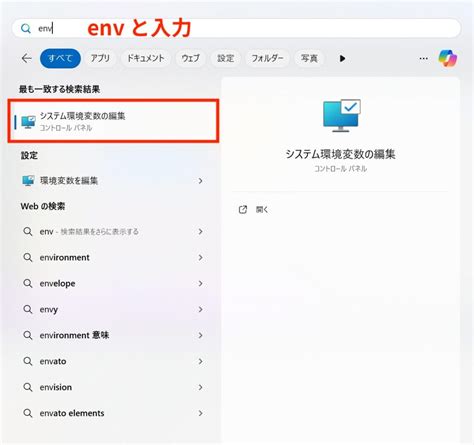Click the search icon beside envelope suggestion
This screenshot has width=474, height=445.
coord(28,283)
